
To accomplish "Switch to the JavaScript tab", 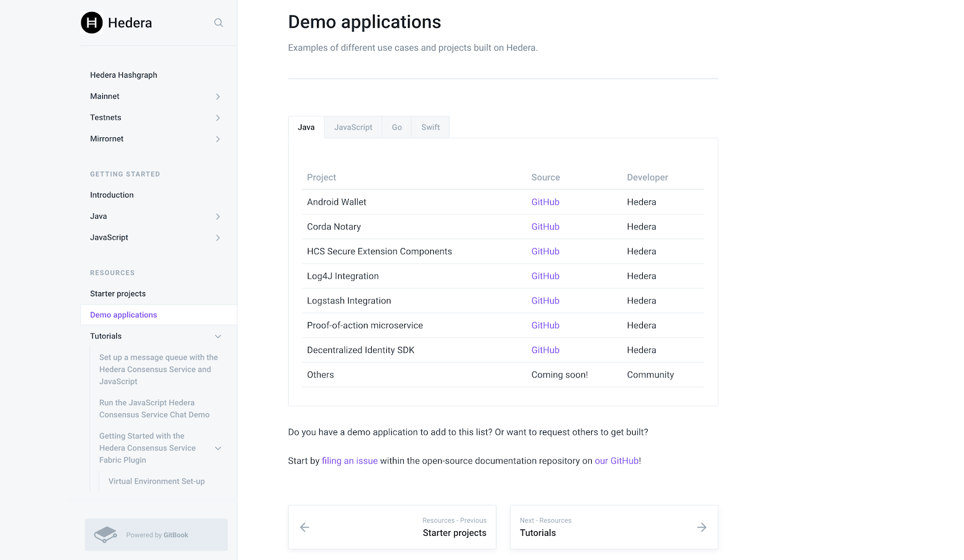I will coord(353,128).
